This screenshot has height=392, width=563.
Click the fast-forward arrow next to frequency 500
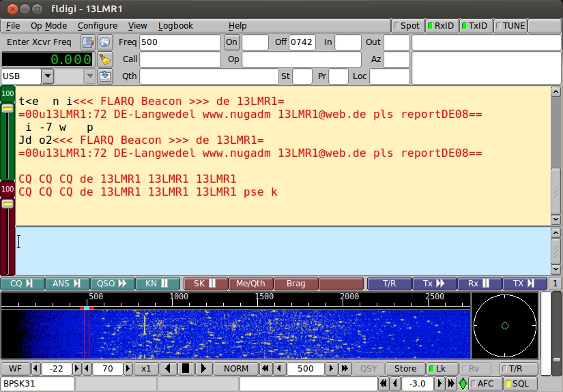tap(345, 369)
